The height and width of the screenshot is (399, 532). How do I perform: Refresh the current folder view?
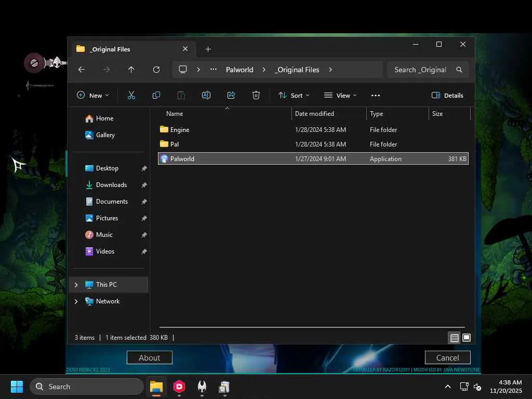(x=156, y=70)
